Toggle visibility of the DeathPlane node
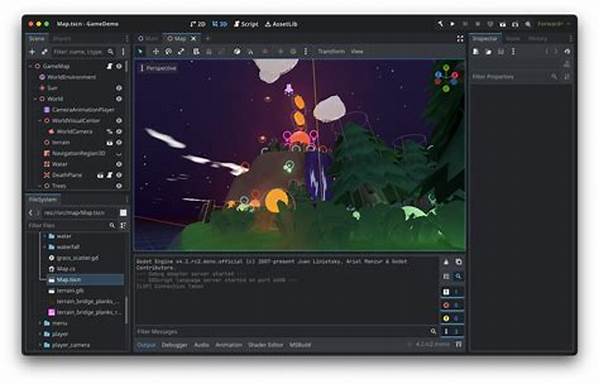Screen dimensions: 600x384 point(119,175)
